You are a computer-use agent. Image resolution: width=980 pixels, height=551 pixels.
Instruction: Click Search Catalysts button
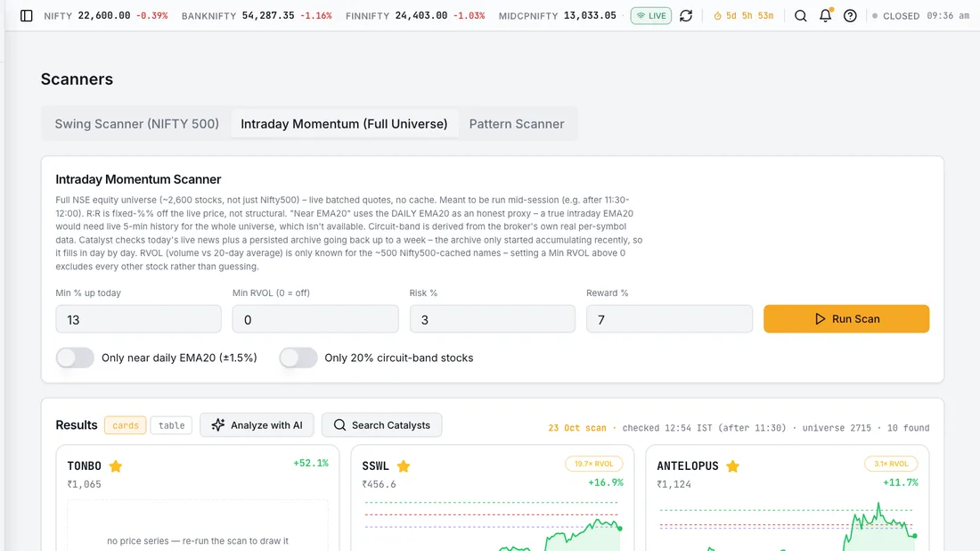pyautogui.click(x=382, y=425)
